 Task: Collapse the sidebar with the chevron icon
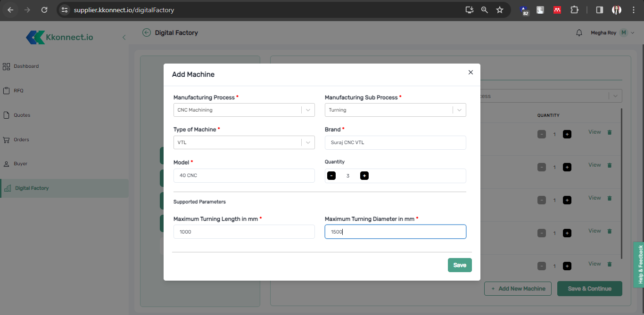[124, 37]
